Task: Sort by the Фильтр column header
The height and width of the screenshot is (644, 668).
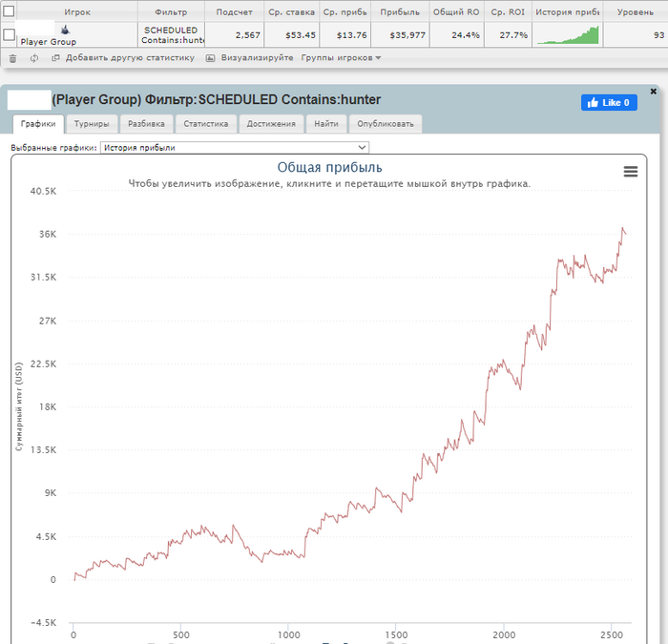Action: [x=171, y=11]
